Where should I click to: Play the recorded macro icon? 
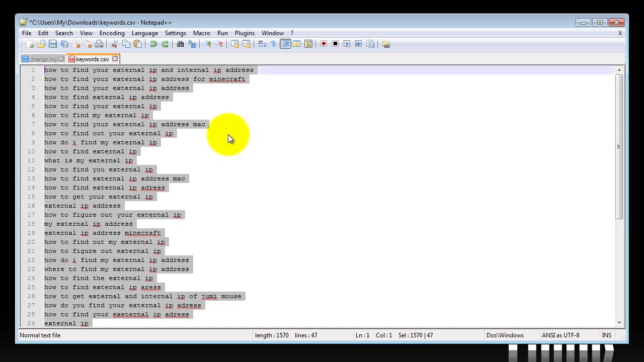coord(347,44)
